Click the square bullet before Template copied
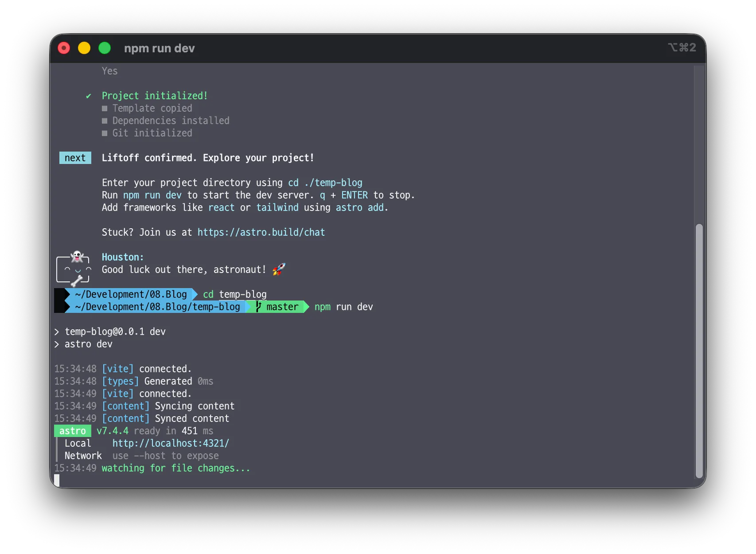 (x=105, y=108)
